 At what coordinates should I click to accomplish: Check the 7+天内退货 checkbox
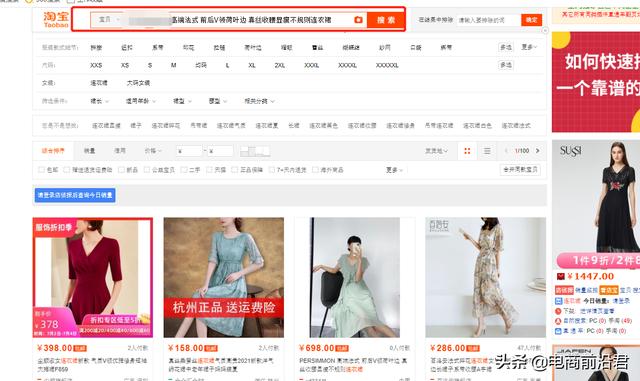pos(271,170)
